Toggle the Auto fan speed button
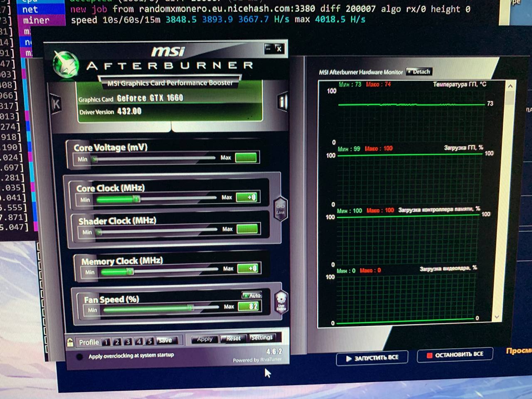 tap(252, 295)
